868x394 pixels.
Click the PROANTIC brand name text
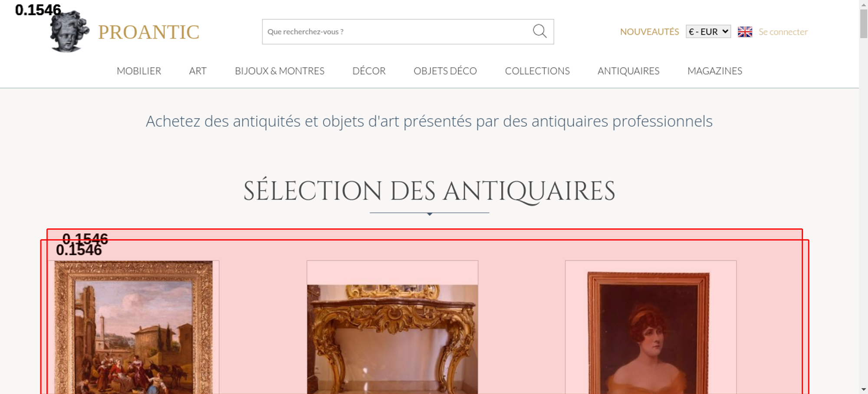[148, 32]
